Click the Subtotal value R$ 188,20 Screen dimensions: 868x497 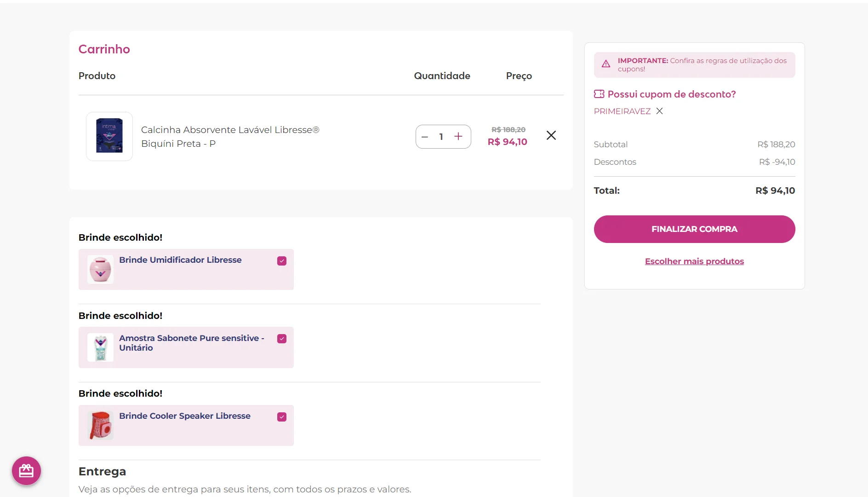pyautogui.click(x=776, y=144)
